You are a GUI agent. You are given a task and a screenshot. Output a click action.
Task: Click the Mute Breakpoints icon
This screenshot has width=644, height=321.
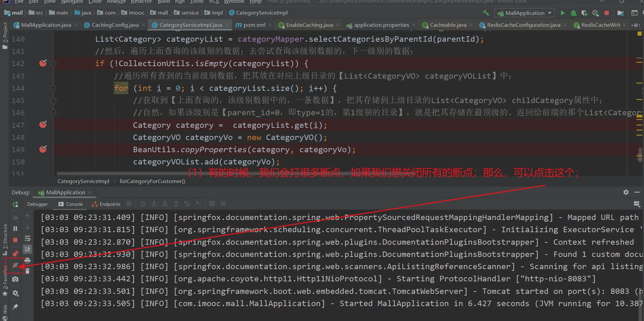pyautogui.click(x=15, y=265)
